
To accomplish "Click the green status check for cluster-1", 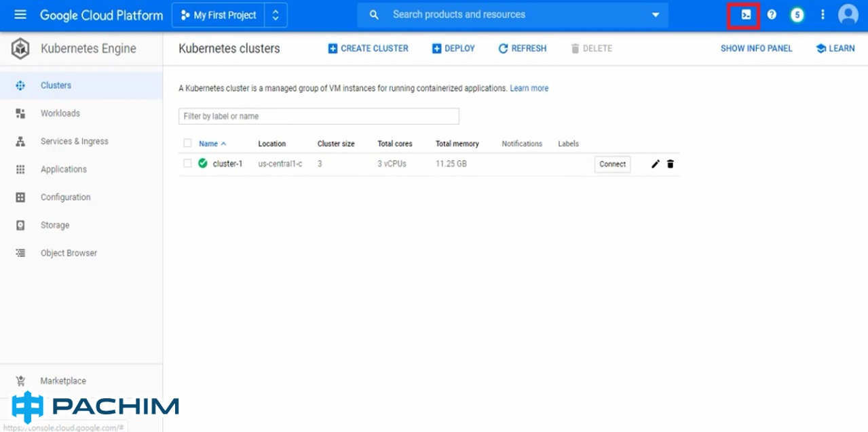I will pyautogui.click(x=203, y=163).
